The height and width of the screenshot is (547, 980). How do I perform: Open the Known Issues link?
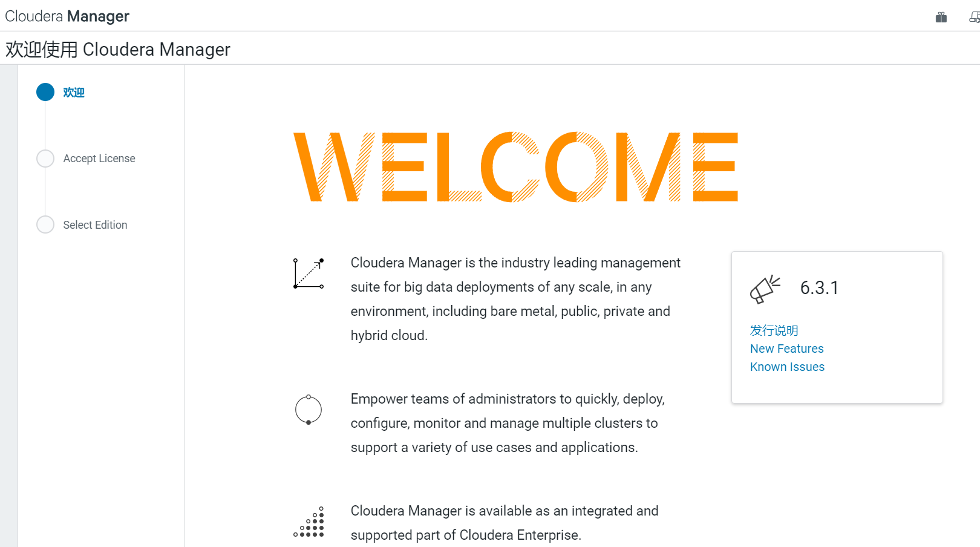coord(787,367)
